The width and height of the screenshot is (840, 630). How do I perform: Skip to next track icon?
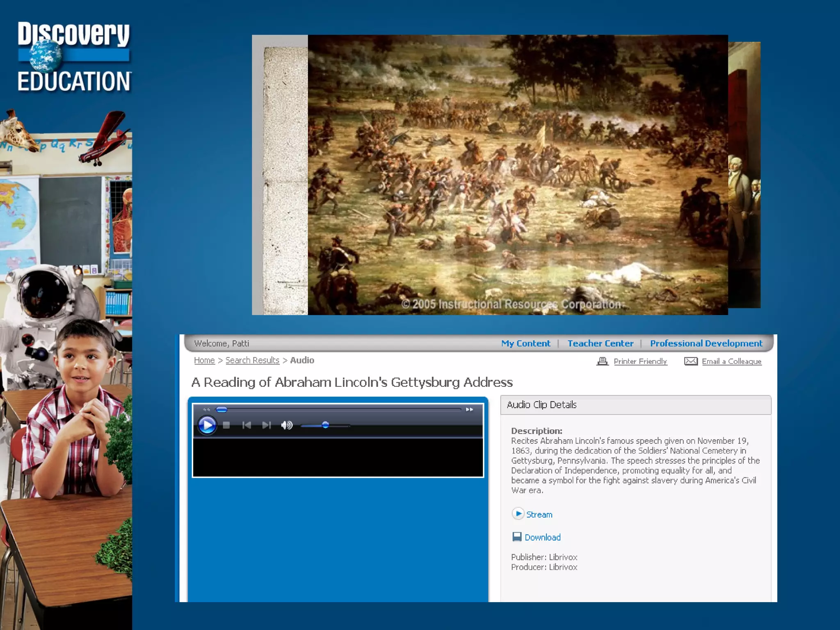coord(267,425)
